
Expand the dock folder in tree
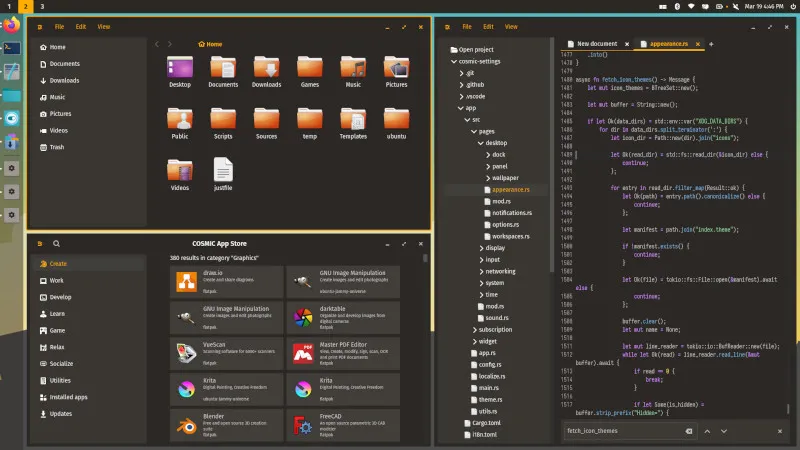point(488,155)
